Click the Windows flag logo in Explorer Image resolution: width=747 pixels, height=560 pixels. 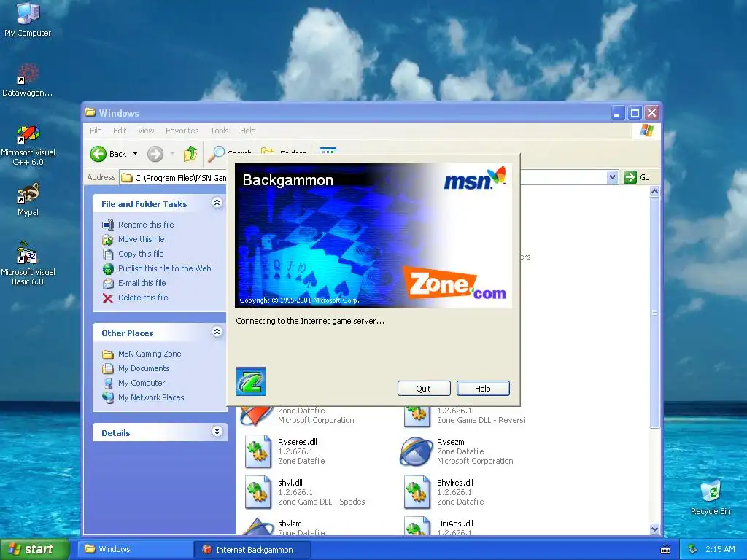pyautogui.click(x=646, y=130)
